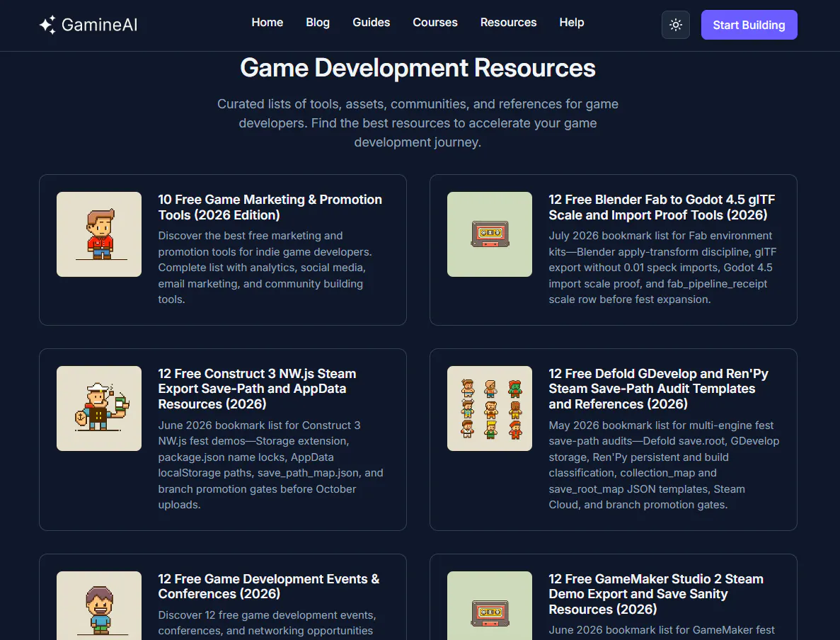Navigate to Courses

435,23
